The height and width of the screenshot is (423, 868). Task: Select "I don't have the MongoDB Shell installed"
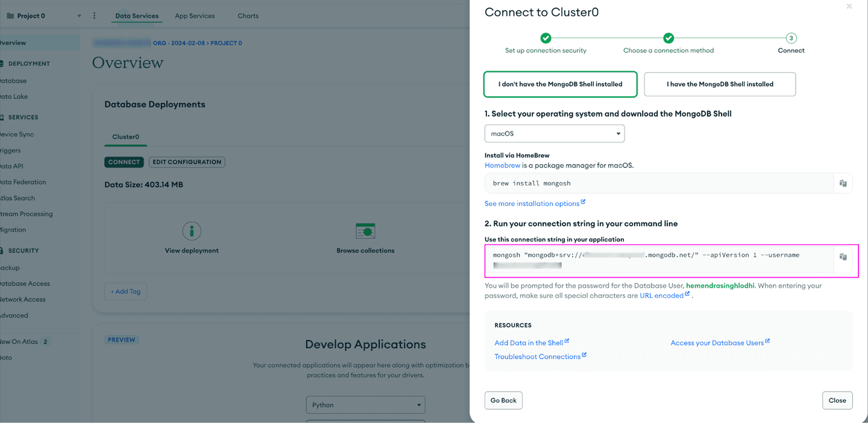pos(560,84)
